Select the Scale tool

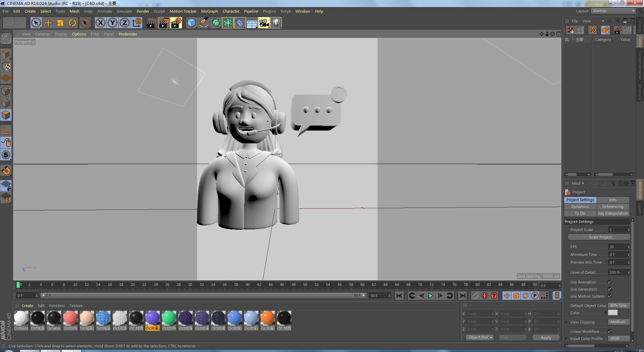click(x=60, y=23)
